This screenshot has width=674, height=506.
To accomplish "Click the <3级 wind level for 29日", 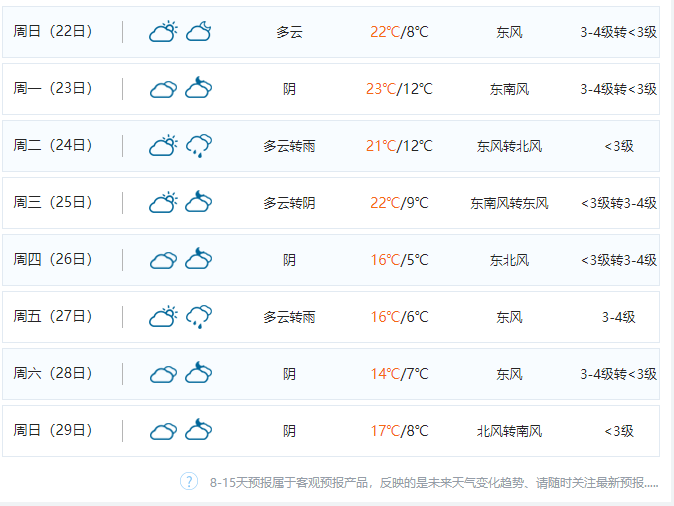I will click(619, 431).
